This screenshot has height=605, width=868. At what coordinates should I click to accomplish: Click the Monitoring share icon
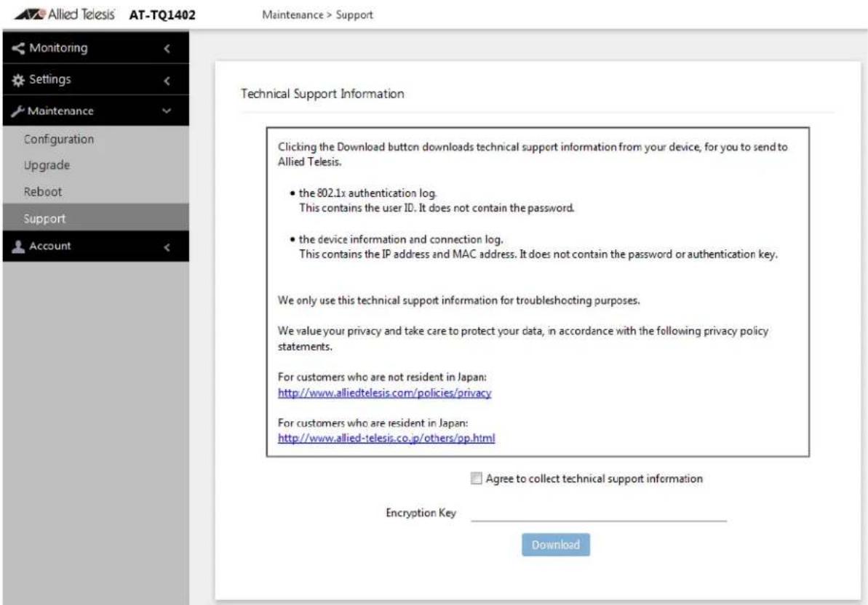click(x=17, y=48)
